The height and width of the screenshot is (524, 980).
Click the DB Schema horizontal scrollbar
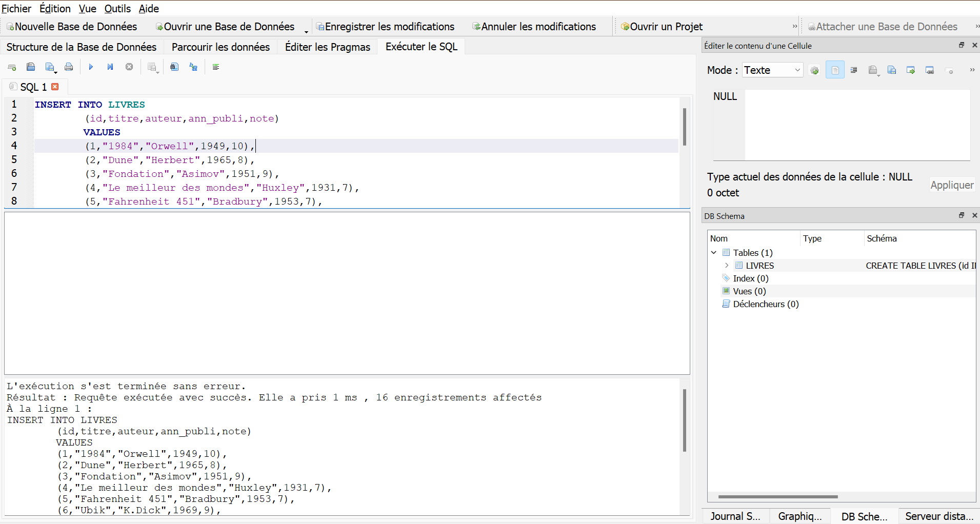[x=777, y=496]
